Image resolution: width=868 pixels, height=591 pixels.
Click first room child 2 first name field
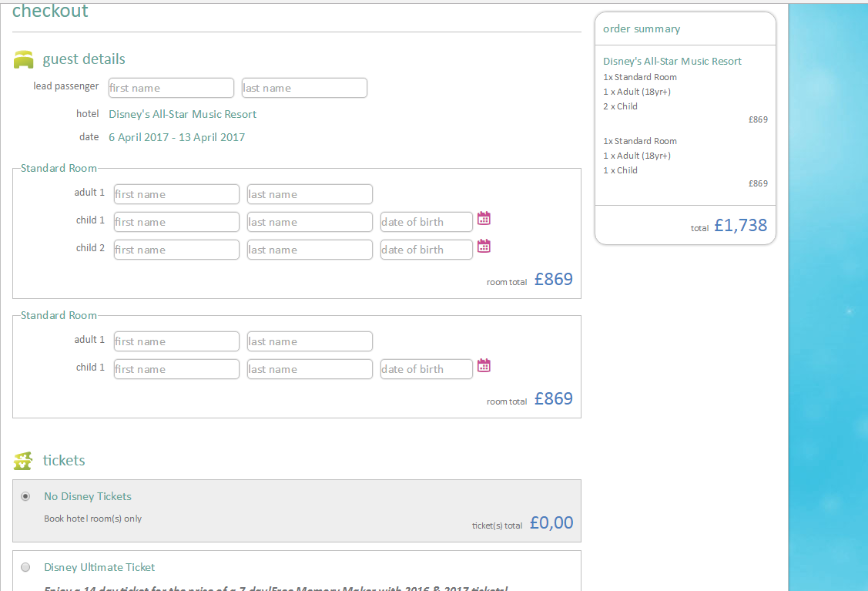tap(176, 250)
